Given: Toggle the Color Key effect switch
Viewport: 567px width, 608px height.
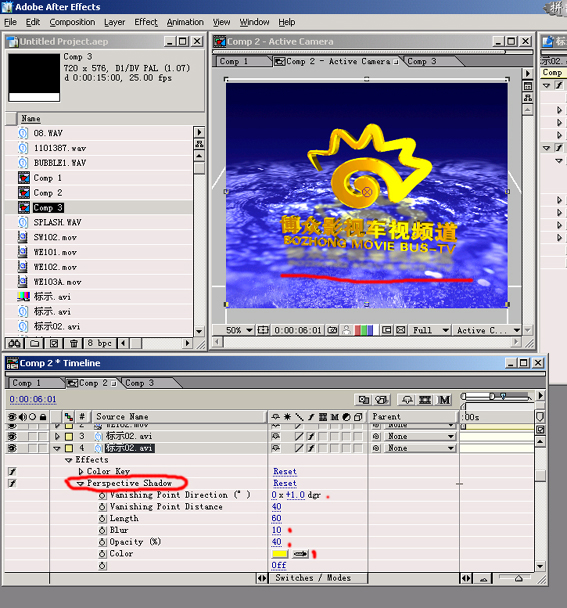Looking at the screenshot, I should pyautogui.click(x=12, y=472).
